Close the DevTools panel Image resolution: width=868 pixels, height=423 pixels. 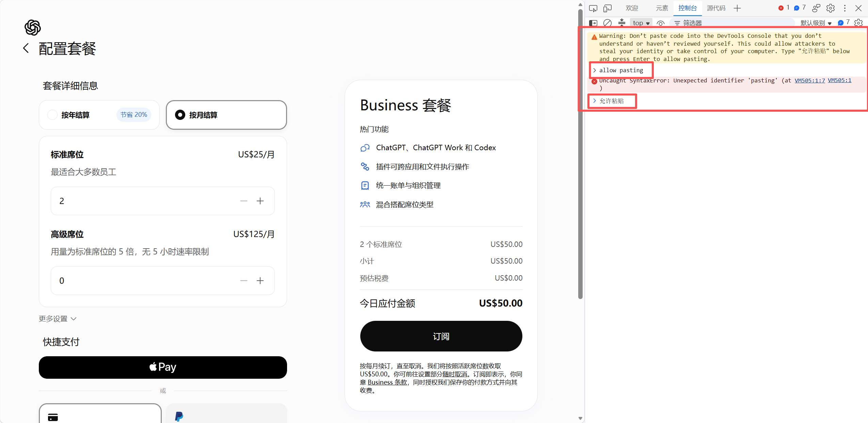[x=858, y=8]
